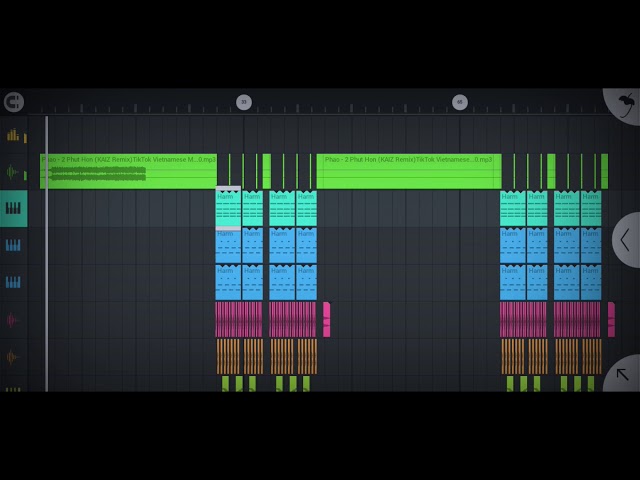Viewport: 640px width, 480px height.
Task: Select the yellow mixer bars track icon
Action: 13,135
